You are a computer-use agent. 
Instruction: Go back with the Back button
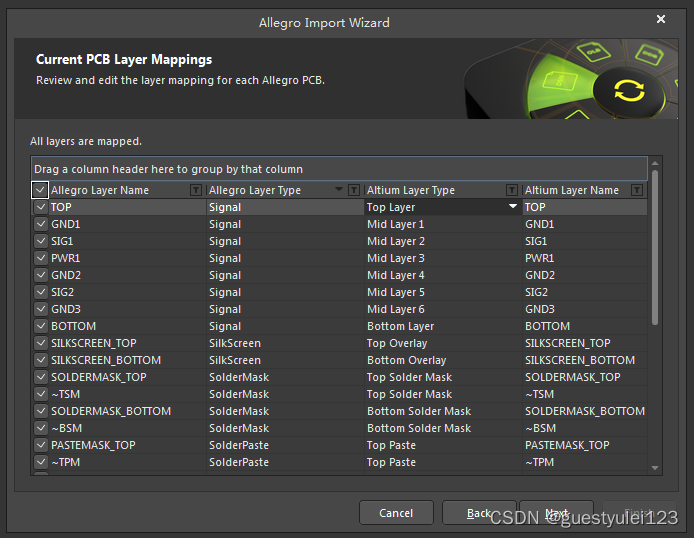click(x=479, y=513)
